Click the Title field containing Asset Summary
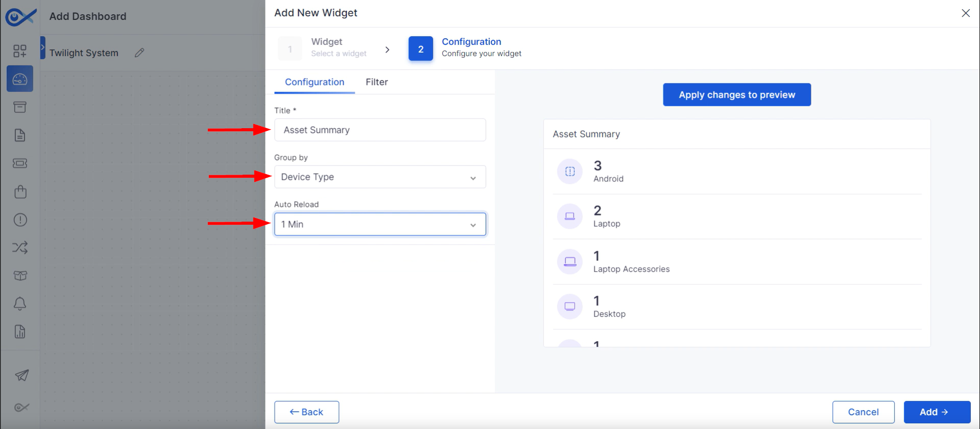This screenshot has width=980, height=429. pos(380,130)
